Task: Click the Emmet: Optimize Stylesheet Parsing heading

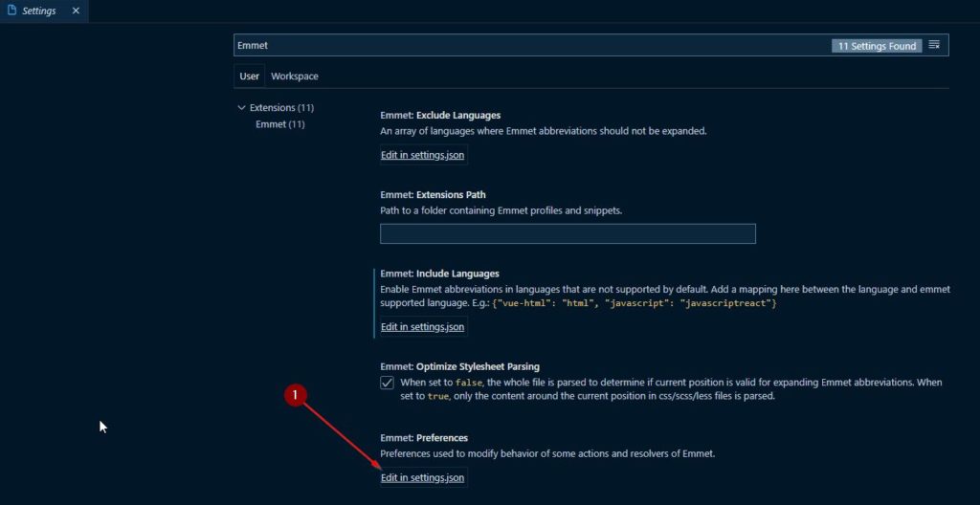Action: tap(459, 366)
